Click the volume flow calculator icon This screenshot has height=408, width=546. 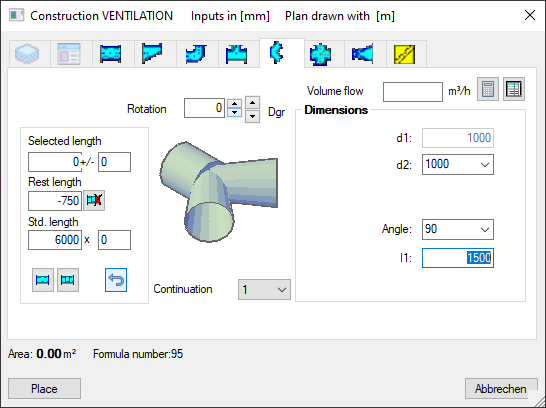pyautogui.click(x=488, y=89)
